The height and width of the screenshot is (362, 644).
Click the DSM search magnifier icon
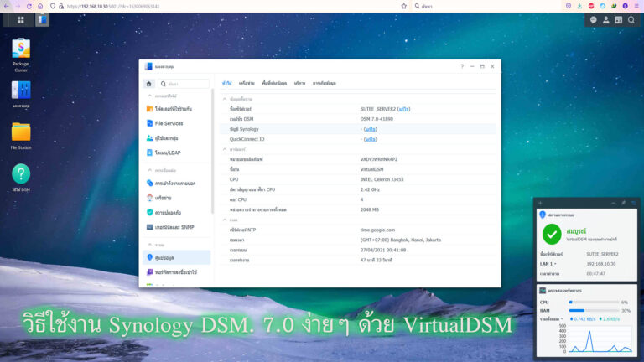(631, 19)
